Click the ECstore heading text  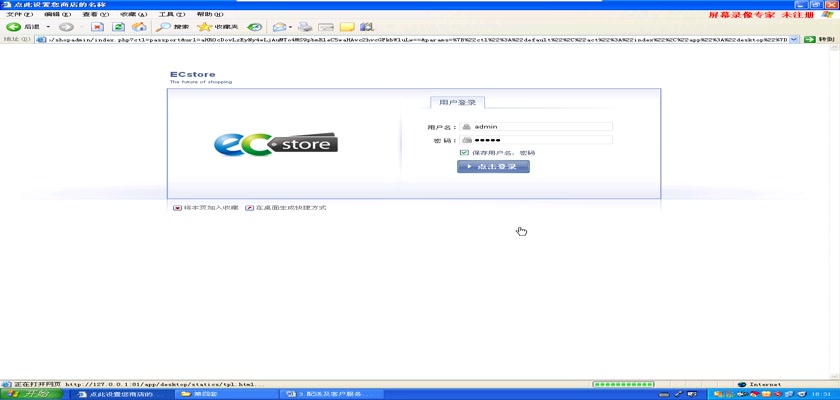tap(192, 74)
